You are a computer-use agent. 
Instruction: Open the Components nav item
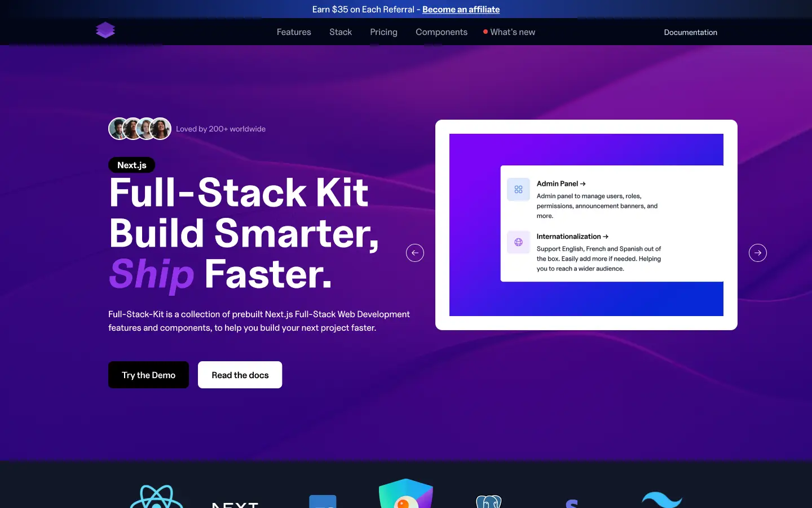[442, 32]
